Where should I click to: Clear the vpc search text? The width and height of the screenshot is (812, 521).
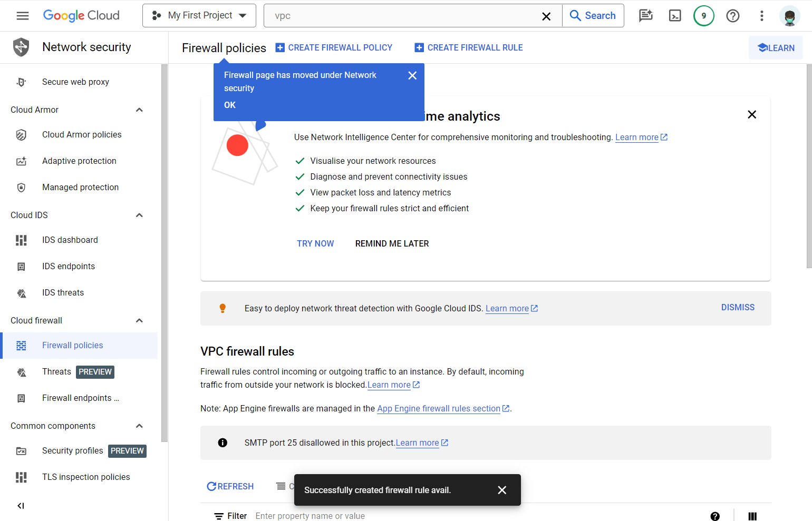click(546, 16)
